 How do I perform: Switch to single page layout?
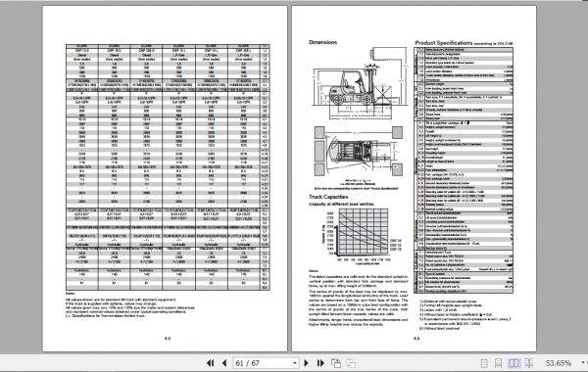pos(484,363)
